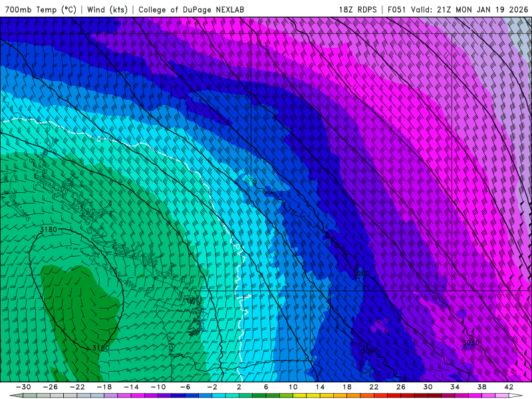Click the −10 colorbar scale label
Screen dimensions: 532x399
point(158,387)
